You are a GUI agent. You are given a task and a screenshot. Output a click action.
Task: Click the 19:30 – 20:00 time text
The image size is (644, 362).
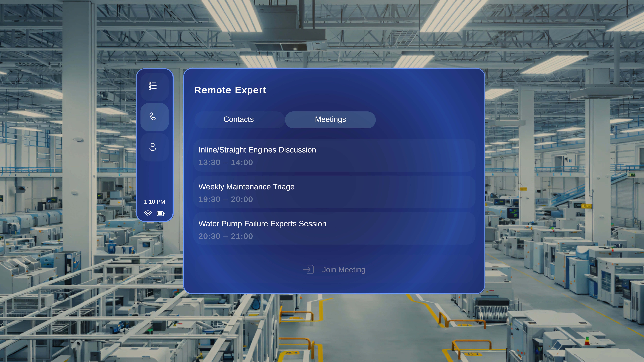[225, 199]
